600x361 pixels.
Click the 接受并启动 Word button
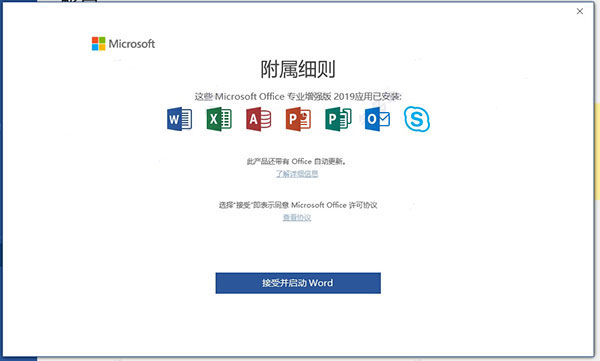pyautogui.click(x=298, y=283)
